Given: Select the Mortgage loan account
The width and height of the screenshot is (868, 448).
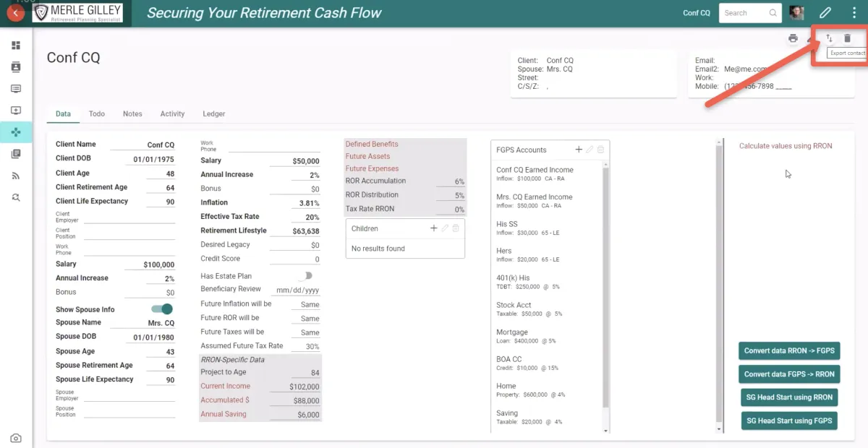Looking at the screenshot, I should pyautogui.click(x=546, y=336).
